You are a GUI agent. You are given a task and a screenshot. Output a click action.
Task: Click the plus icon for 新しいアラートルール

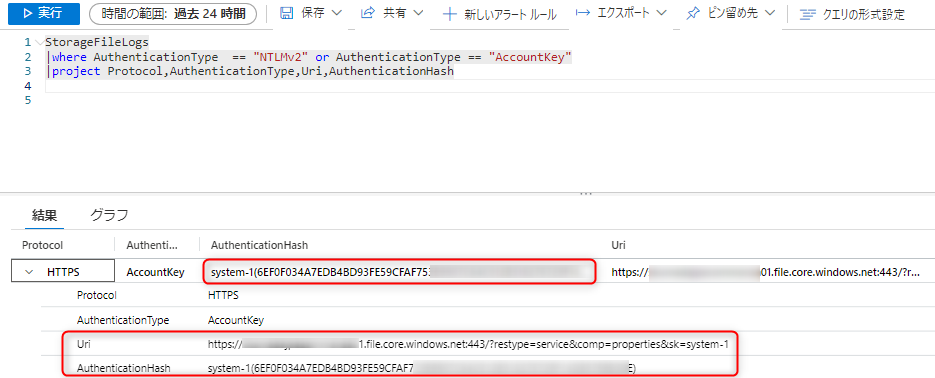[x=451, y=14]
